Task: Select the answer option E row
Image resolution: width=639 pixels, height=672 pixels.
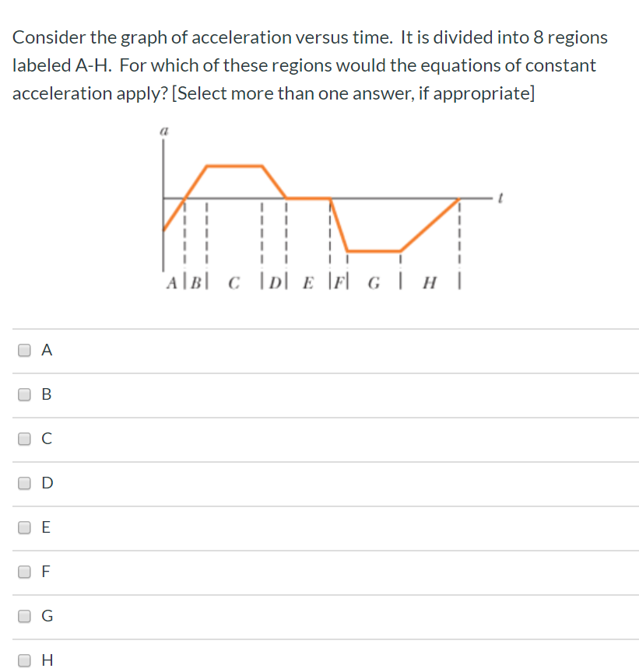Action: [x=311, y=527]
